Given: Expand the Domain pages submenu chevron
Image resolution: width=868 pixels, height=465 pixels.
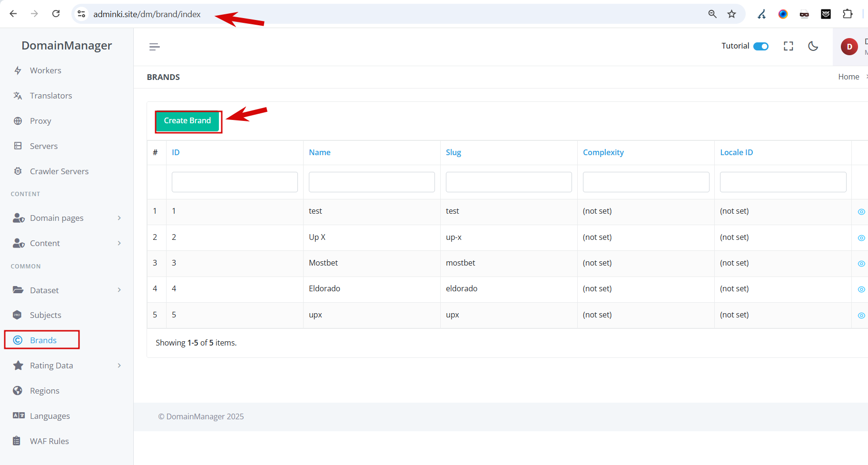Looking at the screenshot, I should 119,218.
